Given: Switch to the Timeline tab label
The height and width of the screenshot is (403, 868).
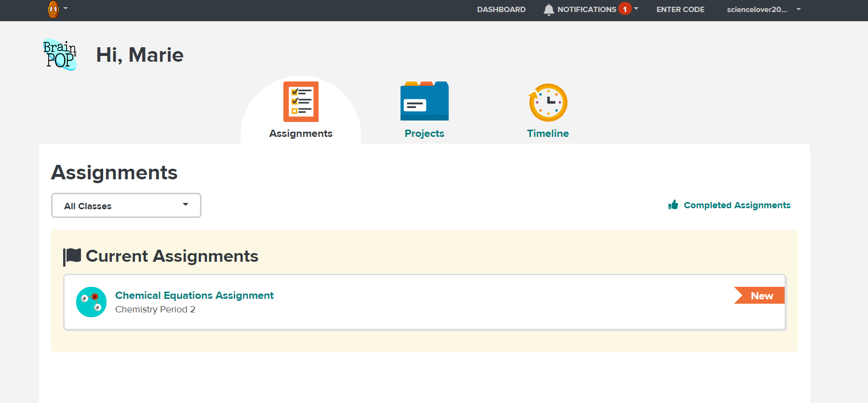Looking at the screenshot, I should pyautogui.click(x=548, y=134).
